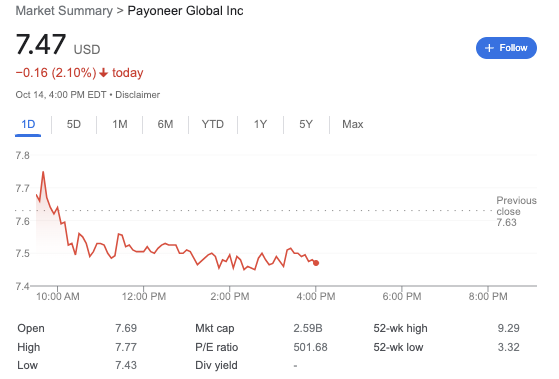Switch to the 1Y chart view
The image size is (559, 379).
(260, 124)
